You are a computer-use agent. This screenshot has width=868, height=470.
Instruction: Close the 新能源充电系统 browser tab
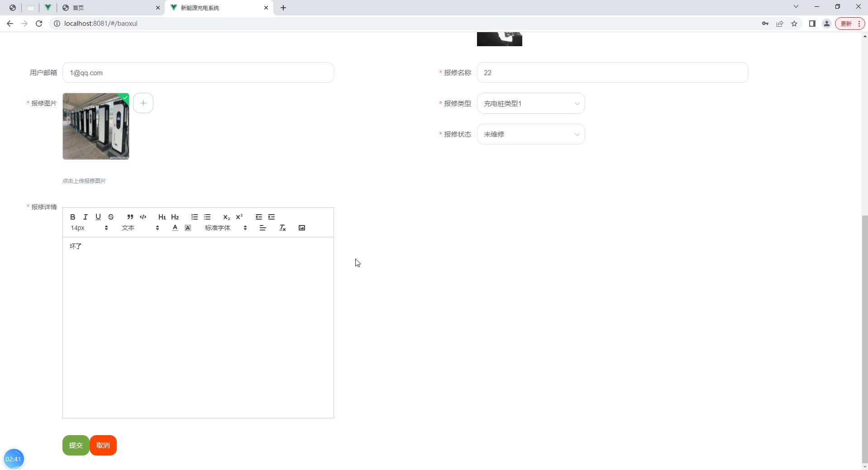click(266, 8)
